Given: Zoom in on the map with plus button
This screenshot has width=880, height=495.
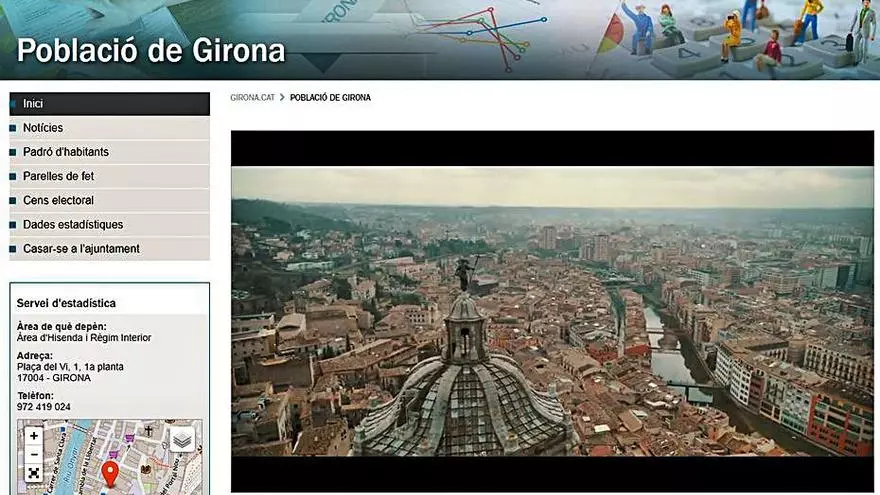Looking at the screenshot, I should (34, 436).
